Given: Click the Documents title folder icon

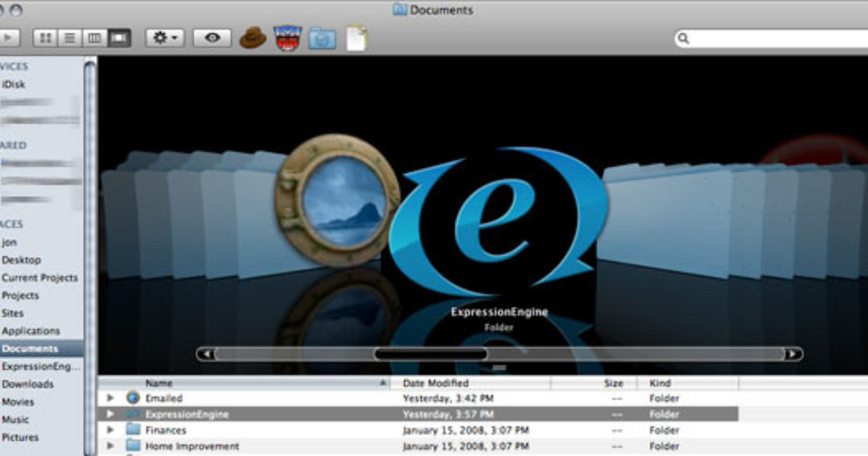Looking at the screenshot, I should (x=399, y=10).
